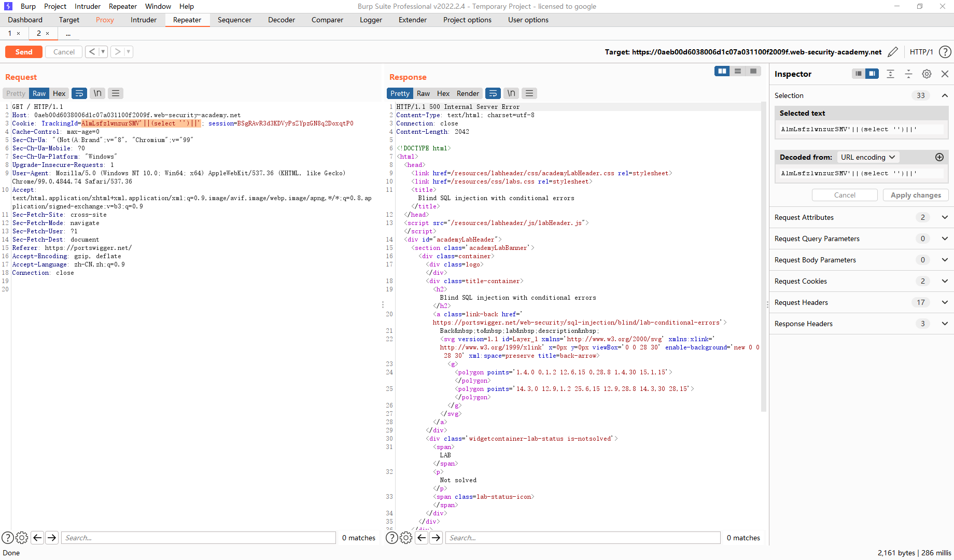Image resolution: width=954 pixels, height=560 pixels.
Task: Go to next Response search match
Action: [436, 538]
